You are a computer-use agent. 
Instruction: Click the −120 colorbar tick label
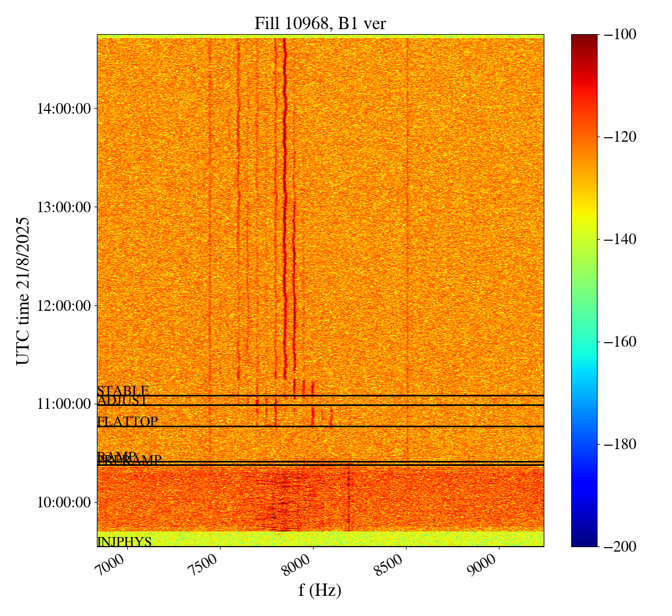(620, 137)
